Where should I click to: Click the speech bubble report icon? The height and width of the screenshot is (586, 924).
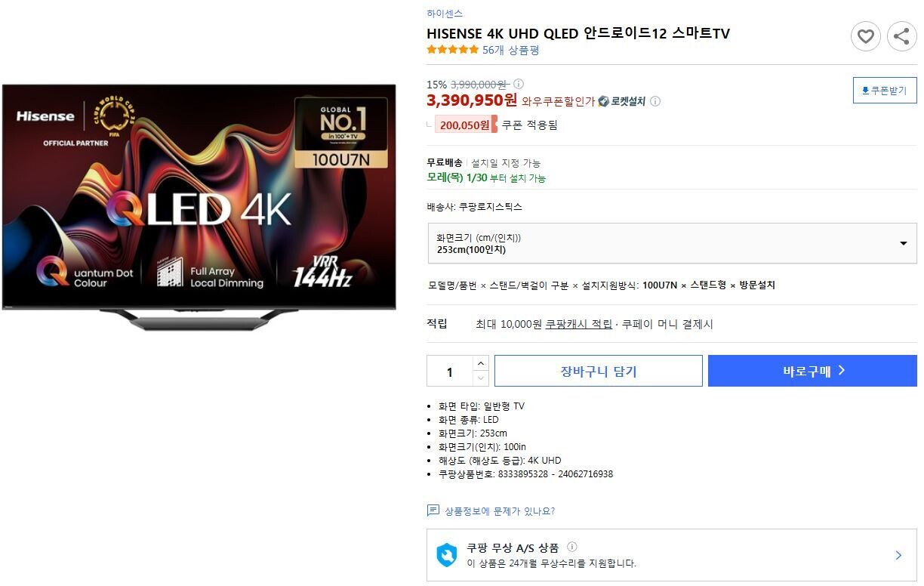(x=433, y=510)
